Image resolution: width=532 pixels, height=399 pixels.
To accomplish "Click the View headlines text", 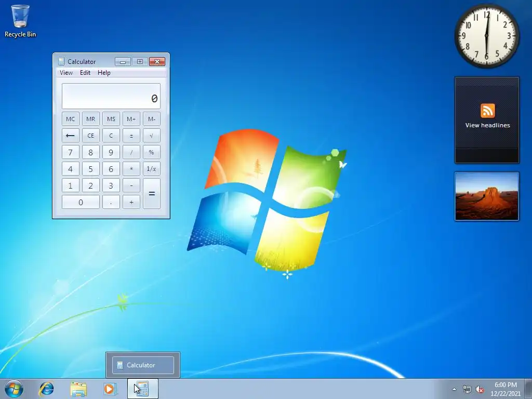I will click(487, 125).
